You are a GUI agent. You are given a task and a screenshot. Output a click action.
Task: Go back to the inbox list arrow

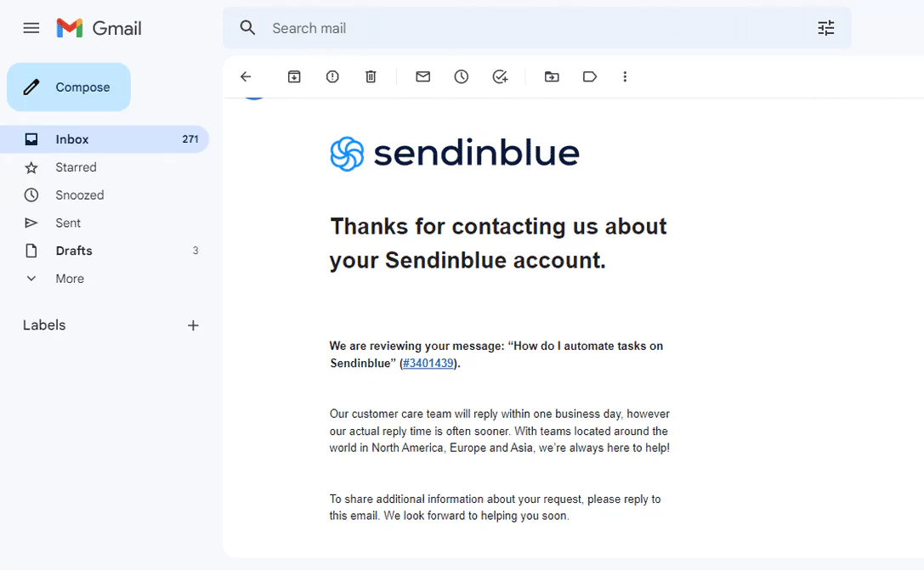click(246, 76)
